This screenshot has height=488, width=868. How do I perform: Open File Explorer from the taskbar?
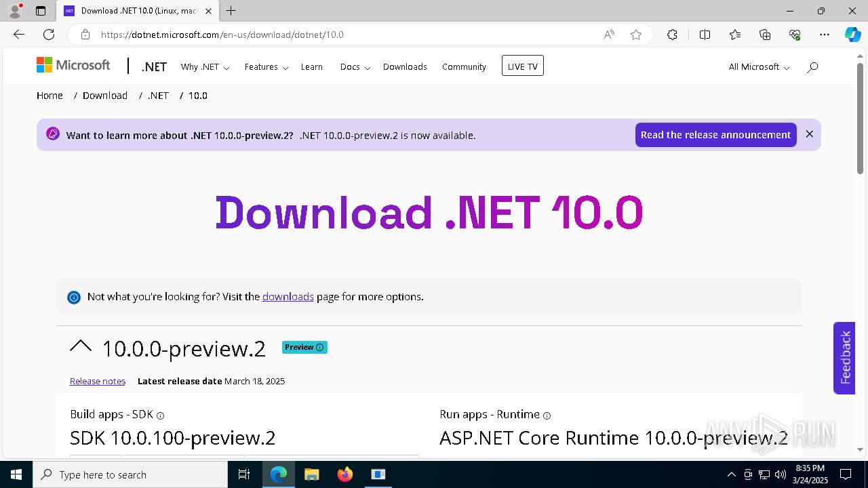311,474
